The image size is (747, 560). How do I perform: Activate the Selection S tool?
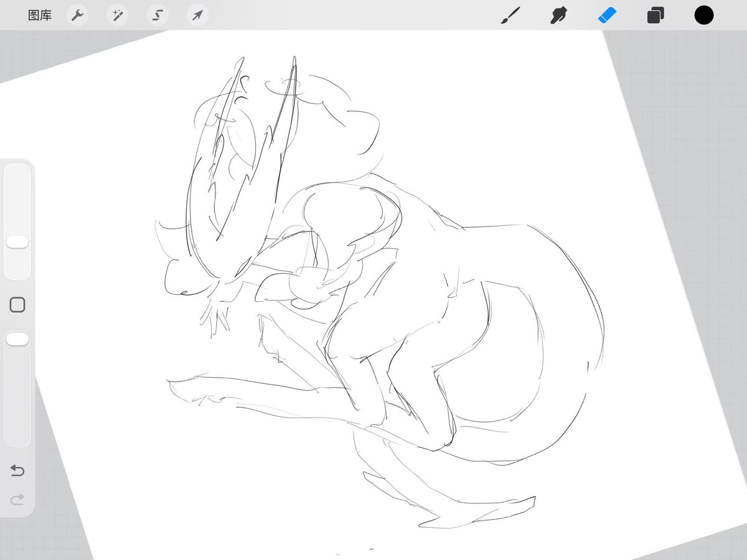(x=157, y=16)
